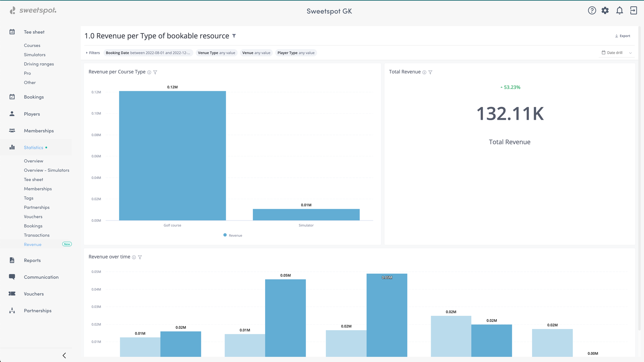Click the Vouchers ticket icon
This screenshot has width=644, height=362.
(12, 293)
